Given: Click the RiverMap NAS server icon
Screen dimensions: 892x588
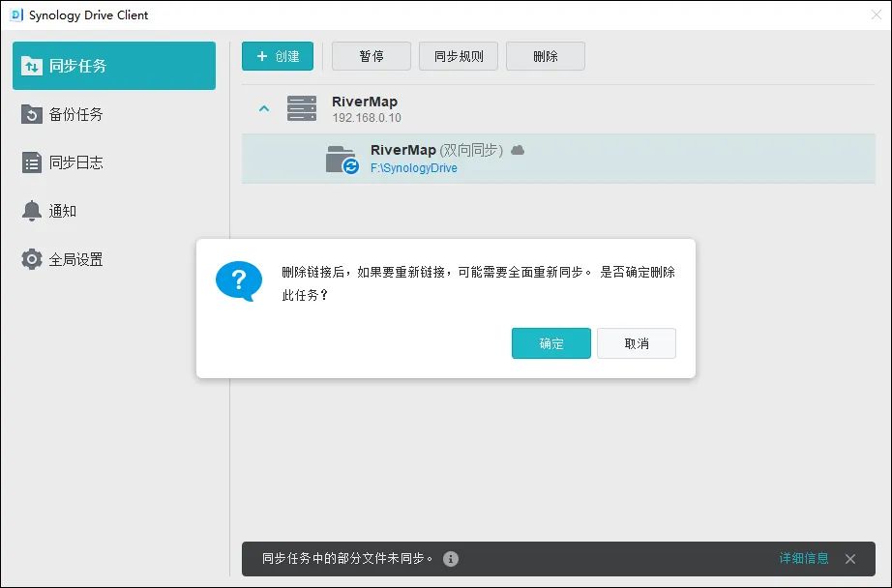Looking at the screenshot, I should click(x=302, y=108).
